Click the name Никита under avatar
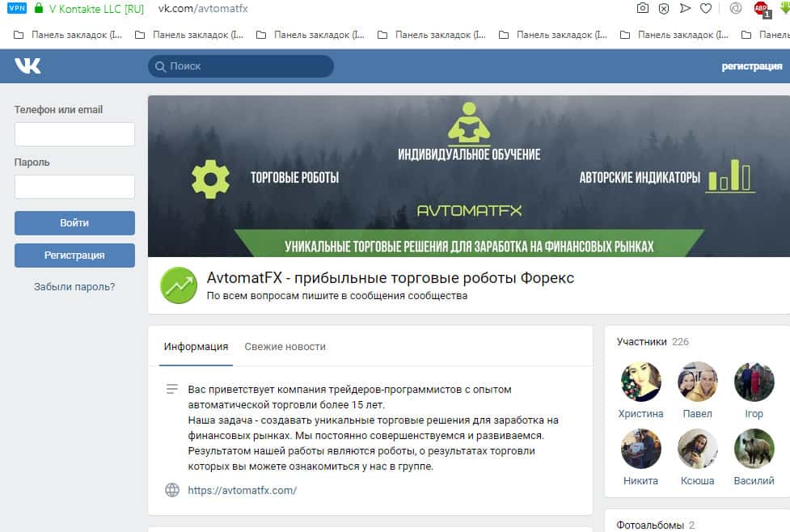This screenshot has width=790, height=532. 641,480
